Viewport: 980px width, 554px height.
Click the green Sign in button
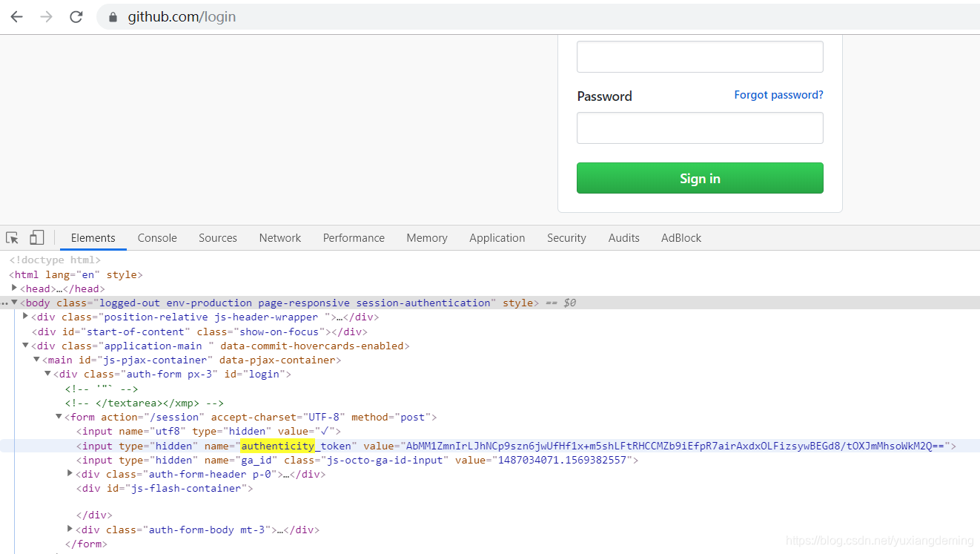[700, 178]
